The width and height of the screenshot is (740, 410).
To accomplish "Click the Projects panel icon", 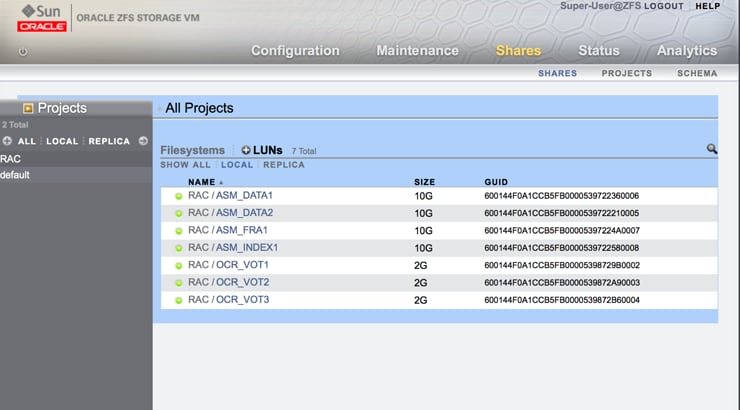I will (x=28, y=109).
